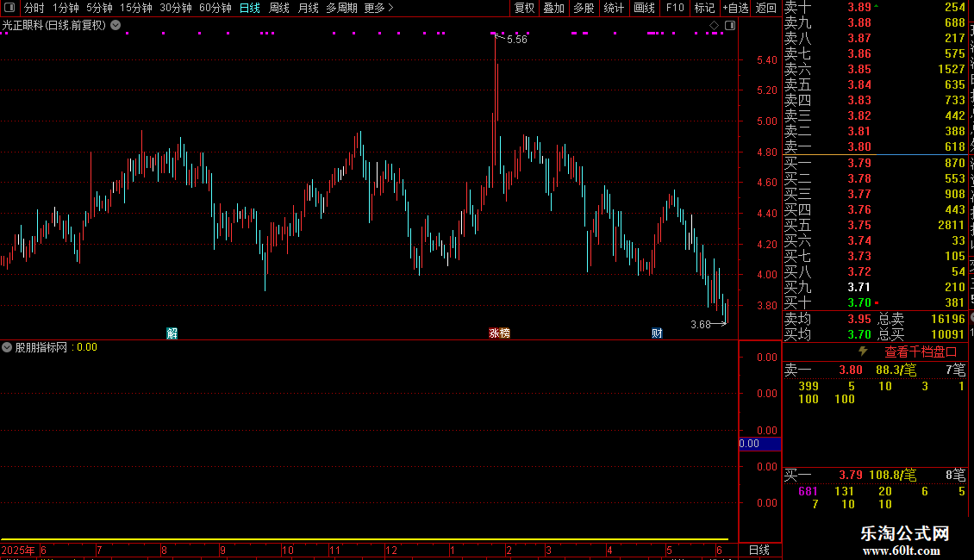Viewport: 974px width, 560px height.
Task: Click the lightning icon beside 查看千档盘口
Action: point(863,352)
